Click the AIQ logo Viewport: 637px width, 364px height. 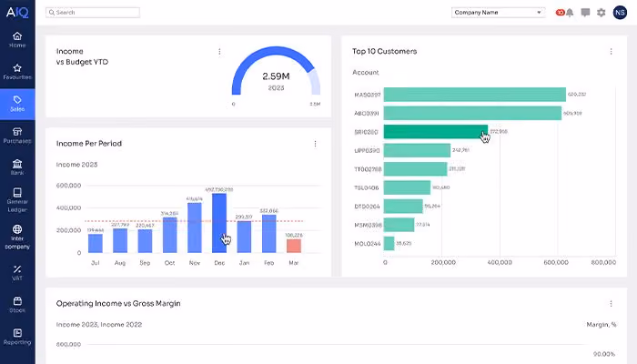click(x=17, y=13)
